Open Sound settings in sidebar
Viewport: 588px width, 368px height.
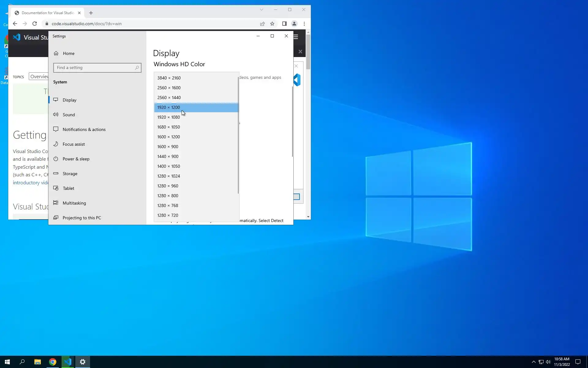coord(69,115)
